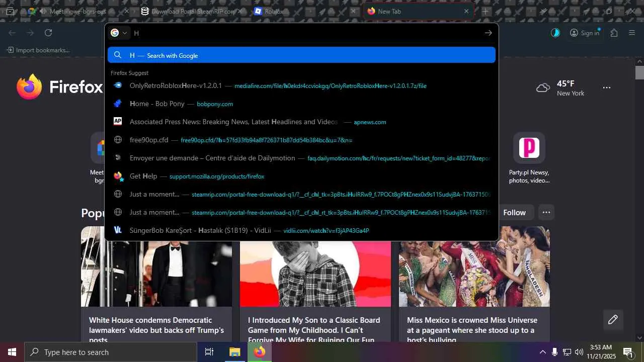Open the weather widget three-dot menu

click(607, 87)
